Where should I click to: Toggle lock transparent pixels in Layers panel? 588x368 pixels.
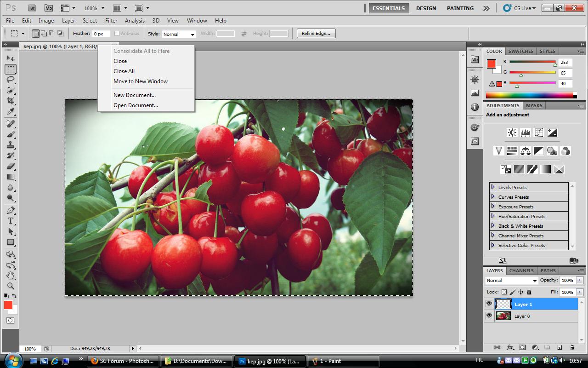coord(504,292)
